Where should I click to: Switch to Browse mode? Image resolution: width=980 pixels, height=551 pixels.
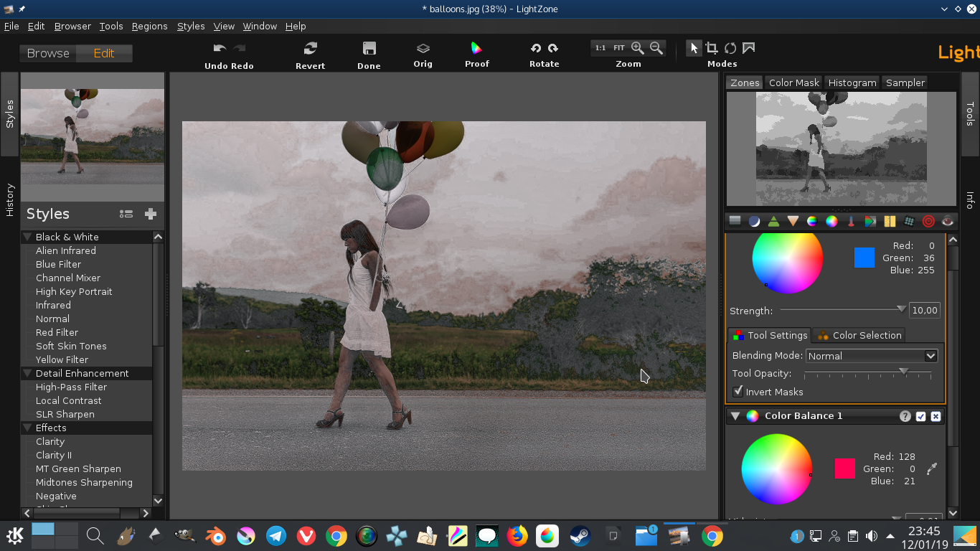[x=48, y=53]
